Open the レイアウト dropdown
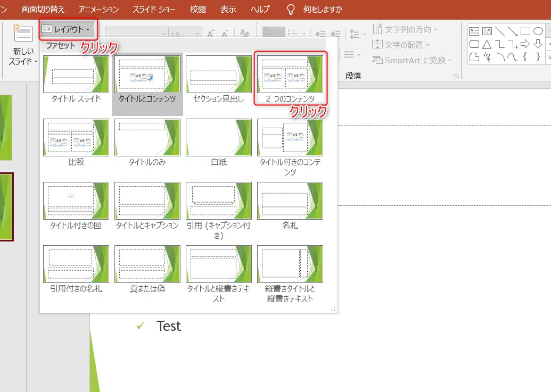The width and height of the screenshot is (551, 392). pyautogui.click(x=68, y=29)
